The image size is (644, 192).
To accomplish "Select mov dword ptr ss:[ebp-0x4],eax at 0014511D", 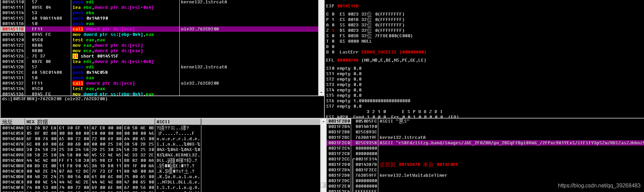I will (x=159, y=35).
